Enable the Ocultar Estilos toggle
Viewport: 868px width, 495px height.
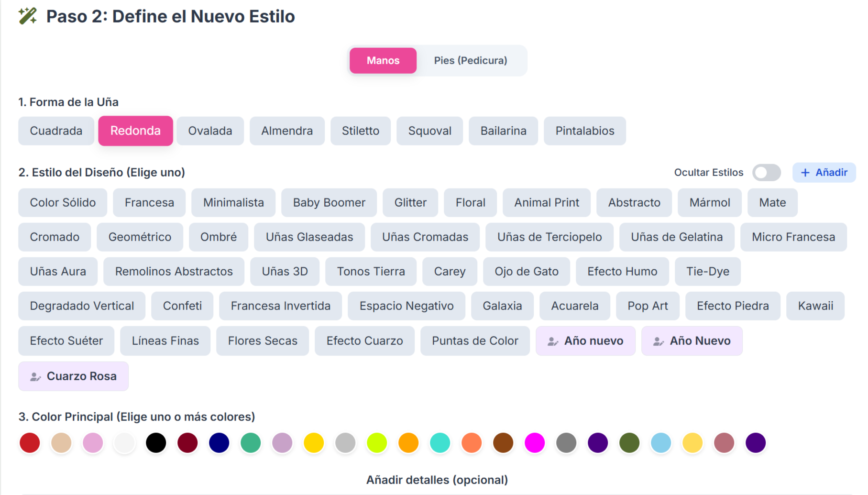tap(767, 173)
